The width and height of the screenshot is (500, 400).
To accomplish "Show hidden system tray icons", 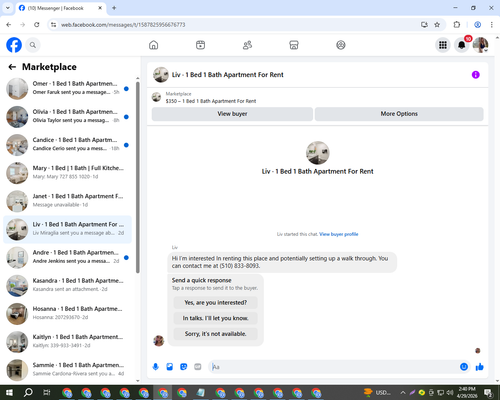I will [x=403, y=392].
